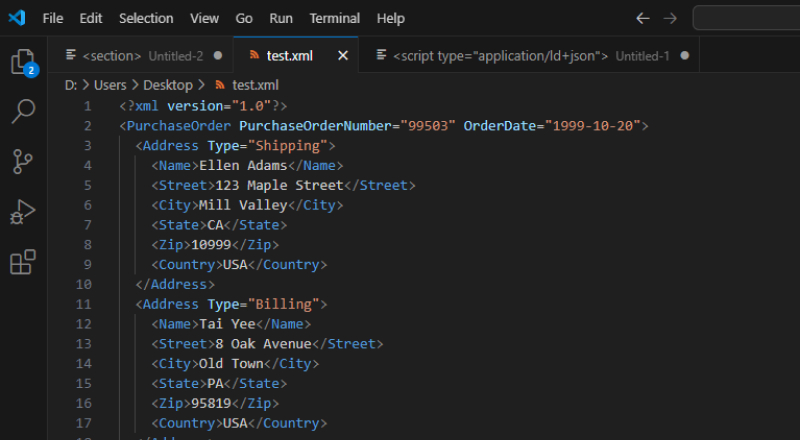Switch to the Untitled-2 section tab

click(142, 56)
